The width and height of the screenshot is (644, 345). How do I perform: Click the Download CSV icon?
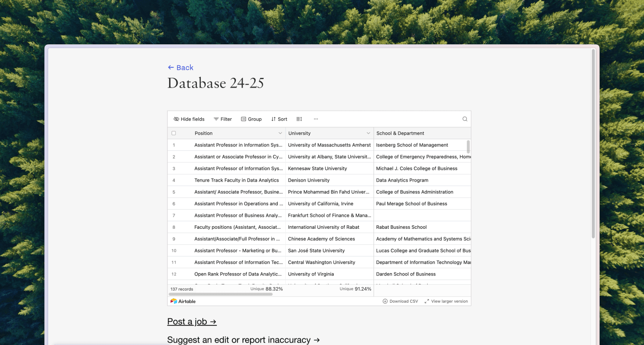pos(385,301)
